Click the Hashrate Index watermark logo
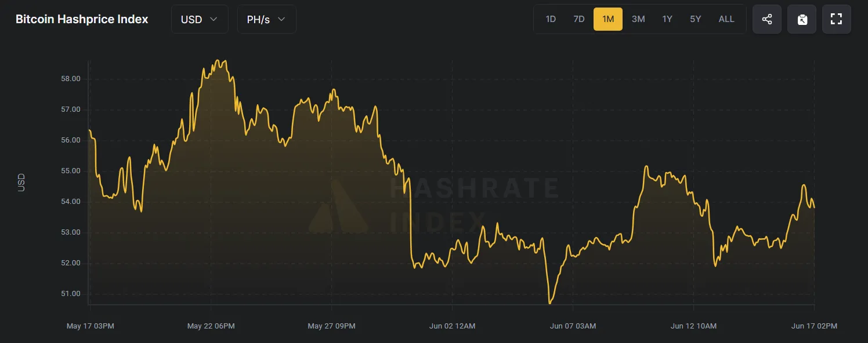 pyautogui.click(x=338, y=209)
